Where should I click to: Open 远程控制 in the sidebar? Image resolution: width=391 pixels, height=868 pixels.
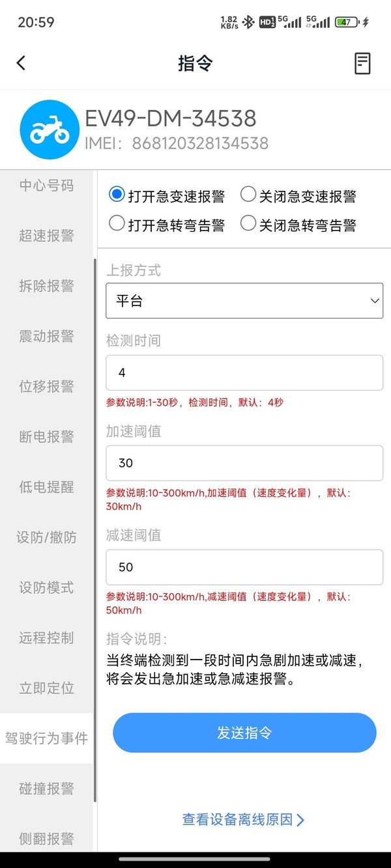coord(46,638)
